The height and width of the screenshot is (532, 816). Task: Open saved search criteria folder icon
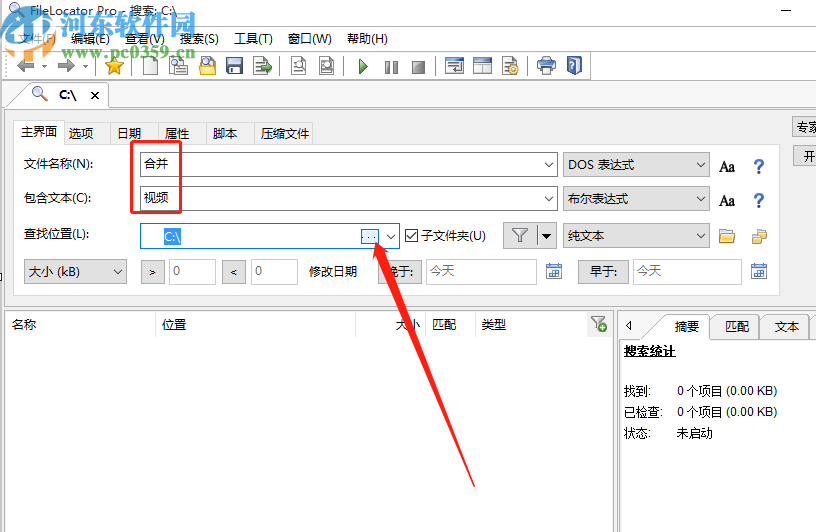(x=208, y=66)
